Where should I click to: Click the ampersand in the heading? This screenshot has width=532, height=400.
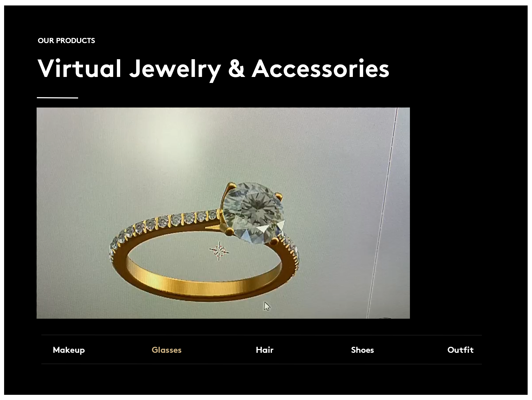coord(237,68)
